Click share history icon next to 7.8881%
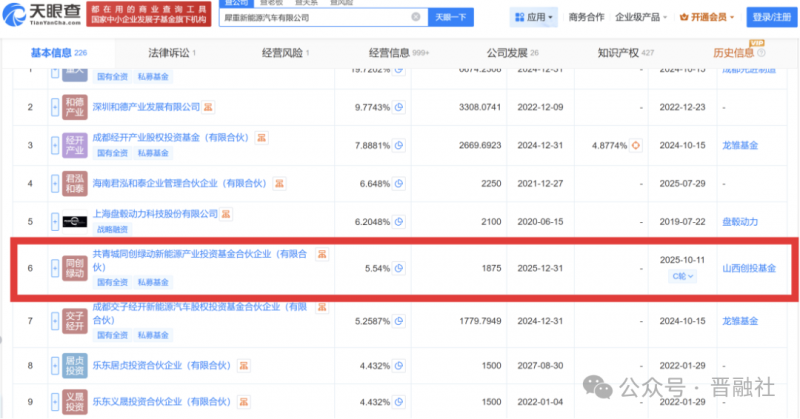The width and height of the screenshot is (800, 419). (399, 145)
